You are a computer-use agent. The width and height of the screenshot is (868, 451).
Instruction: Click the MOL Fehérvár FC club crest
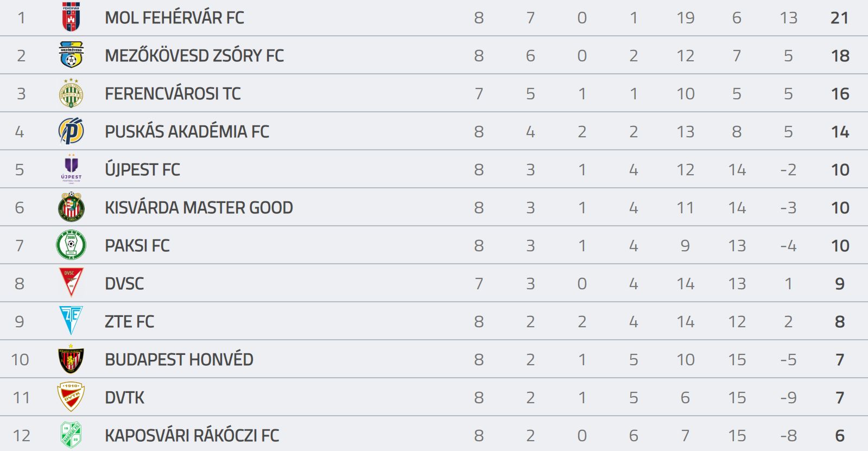(x=71, y=17)
